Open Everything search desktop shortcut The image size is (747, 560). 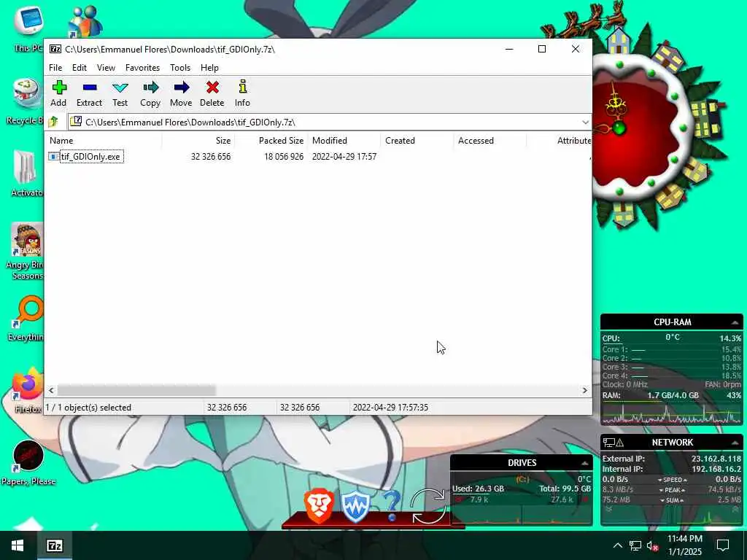click(x=28, y=318)
